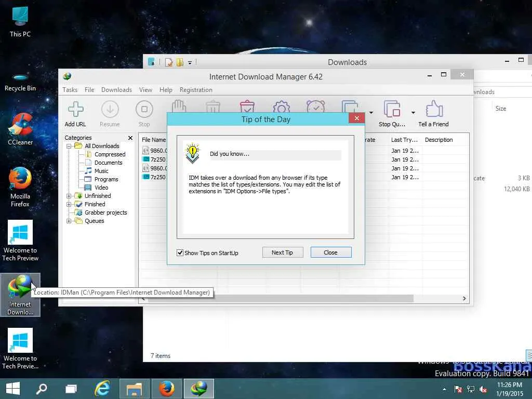Viewport: 532px width, 399px height.
Task: Select Internet Download Manager desktop shortcut
Action: (x=20, y=295)
